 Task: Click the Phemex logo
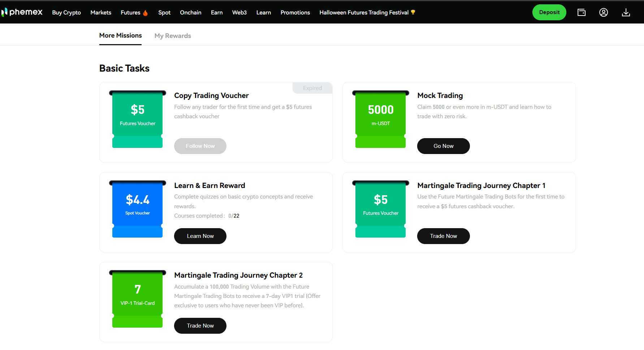tap(22, 12)
